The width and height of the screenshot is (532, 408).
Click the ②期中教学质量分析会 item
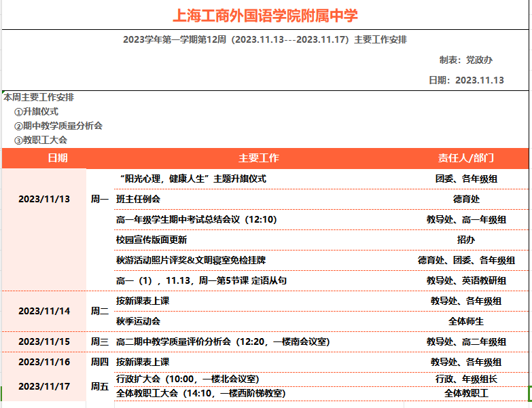(x=58, y=126)
